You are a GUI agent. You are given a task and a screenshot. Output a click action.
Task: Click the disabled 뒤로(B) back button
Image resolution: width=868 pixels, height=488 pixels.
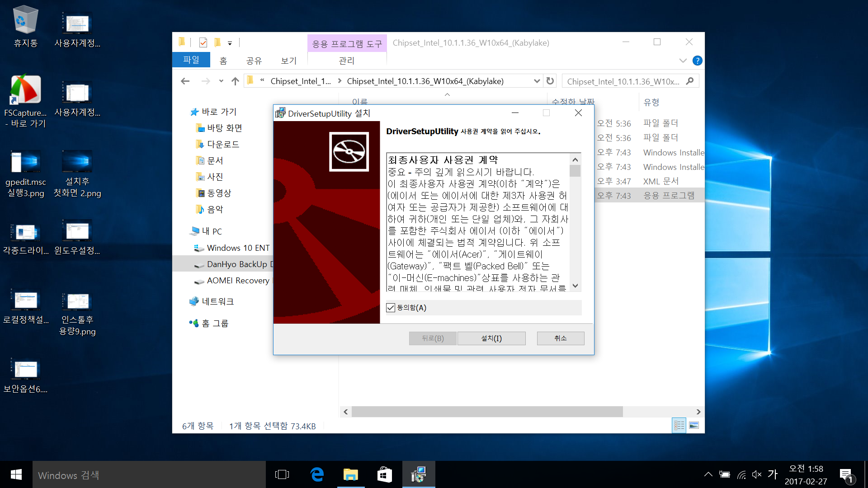pyautogui.click(x=433, y=338)
